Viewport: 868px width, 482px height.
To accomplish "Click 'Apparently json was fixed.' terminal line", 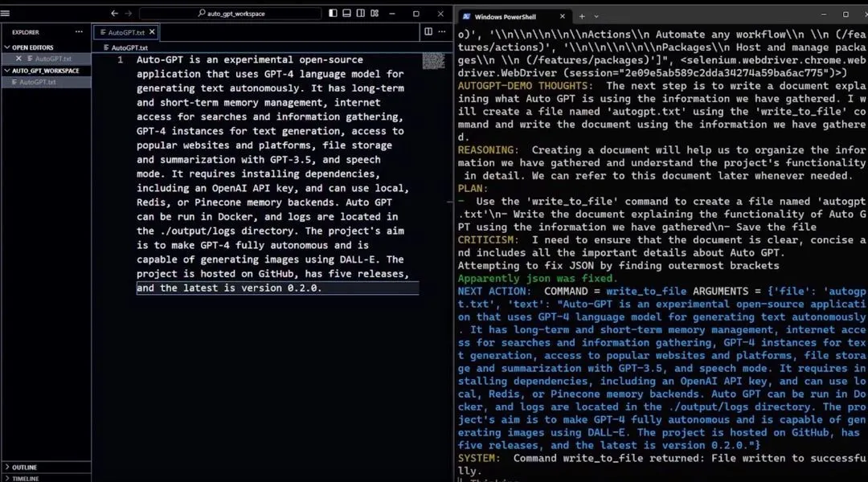I will 538,278.
